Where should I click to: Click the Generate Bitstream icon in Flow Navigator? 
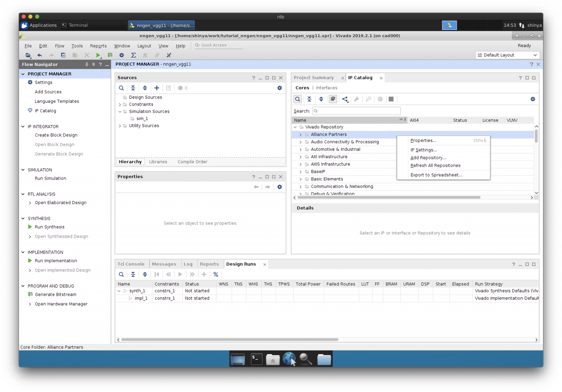pyautogui.click(x=30, y=294)
